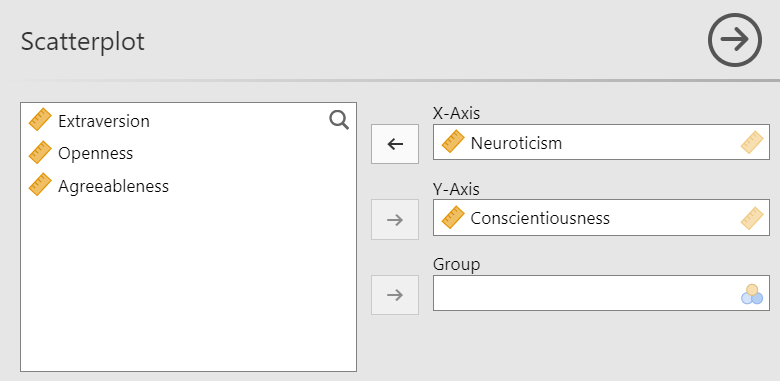Click the ruler icon beside Openness
The height and width of the screenshot is (381, 780).
(40, 152)
